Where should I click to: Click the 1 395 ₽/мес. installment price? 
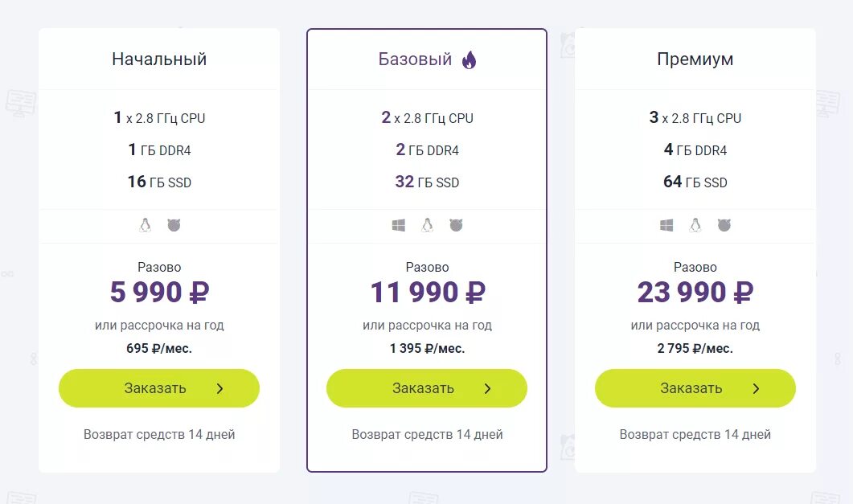[427, 349]
